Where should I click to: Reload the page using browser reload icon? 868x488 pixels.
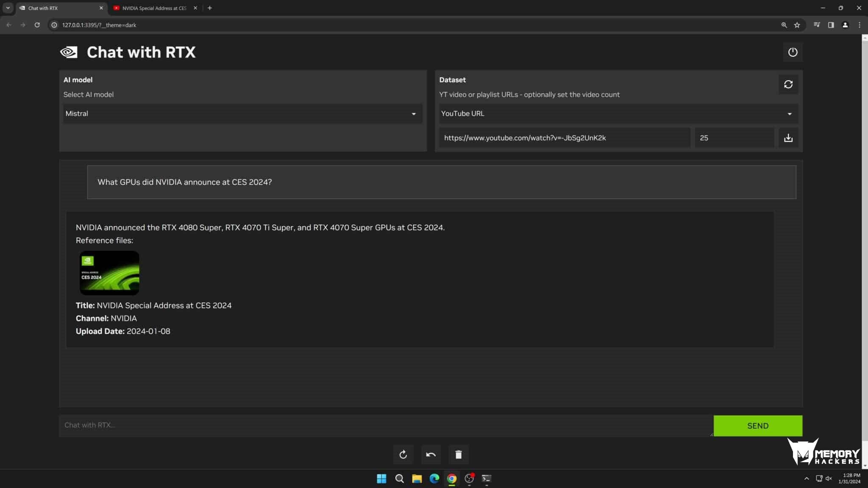tap(37, 25)
